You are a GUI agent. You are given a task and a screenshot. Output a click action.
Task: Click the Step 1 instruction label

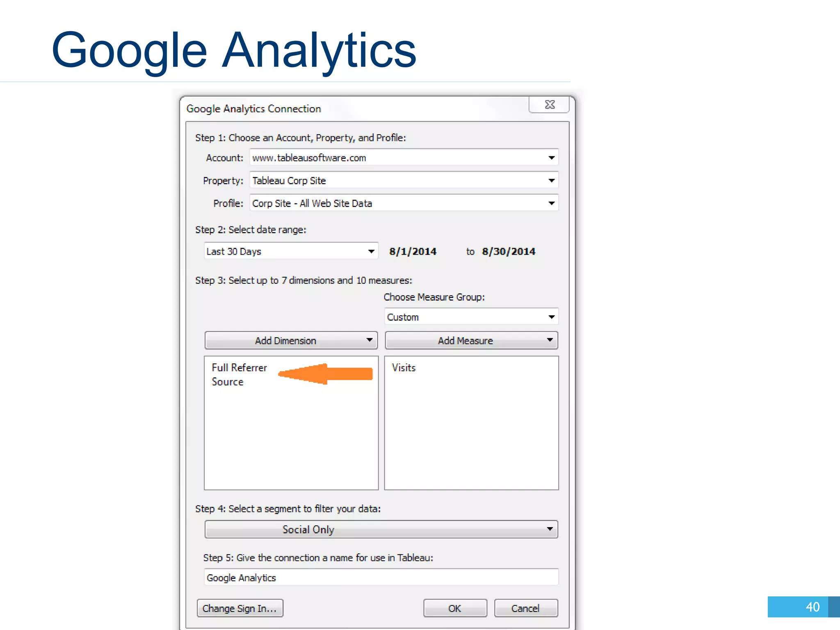point(301,138)
